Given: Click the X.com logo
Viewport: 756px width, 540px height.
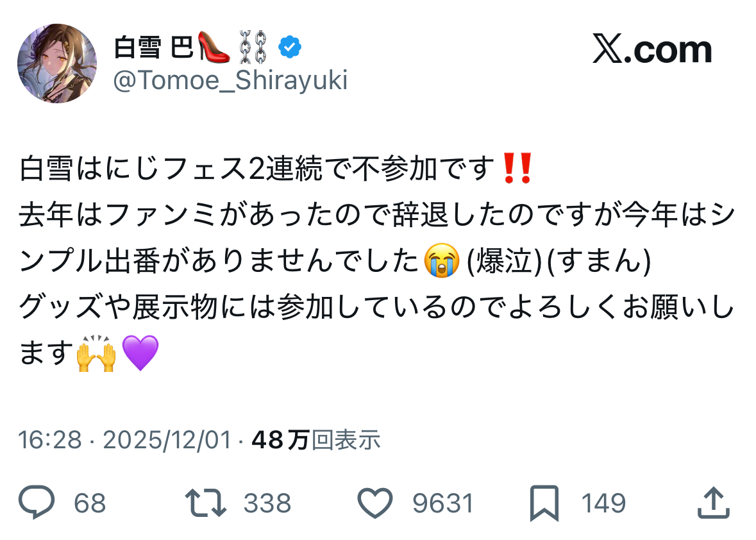Looking at the screenshot, I should tap(651, 49).
